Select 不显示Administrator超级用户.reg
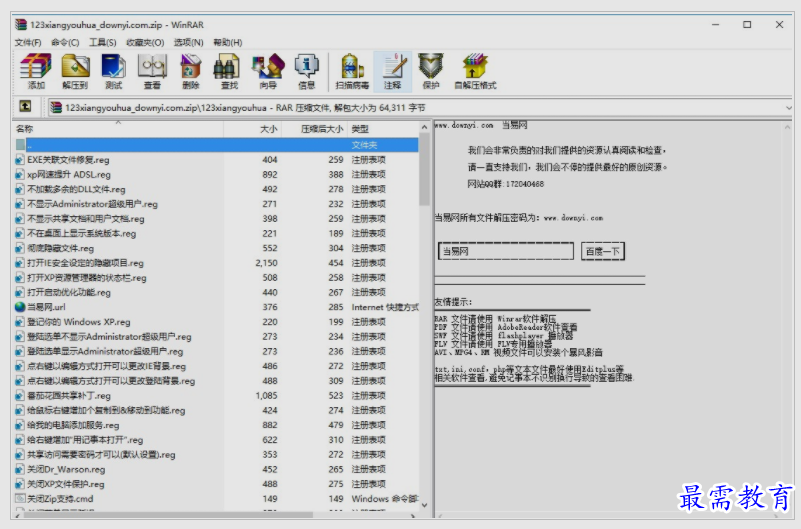Screen dimensions: 801x529 tap(92, 204)
